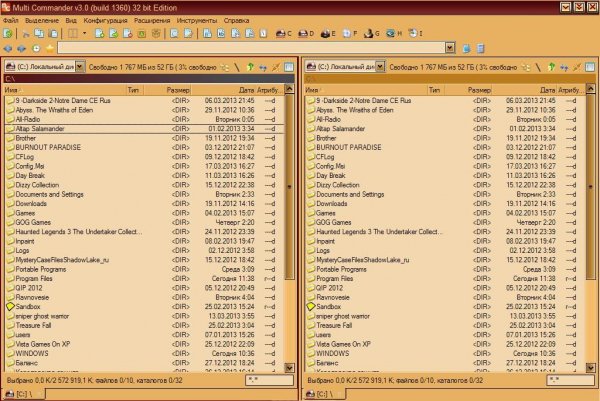
Task: Select QIP 2012 folder in right panel
Action: tap(445, 288)
